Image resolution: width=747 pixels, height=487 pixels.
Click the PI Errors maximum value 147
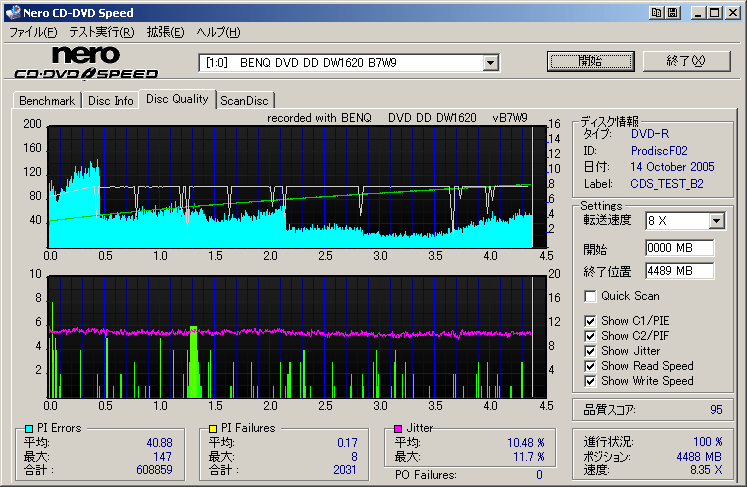[162, 457]
